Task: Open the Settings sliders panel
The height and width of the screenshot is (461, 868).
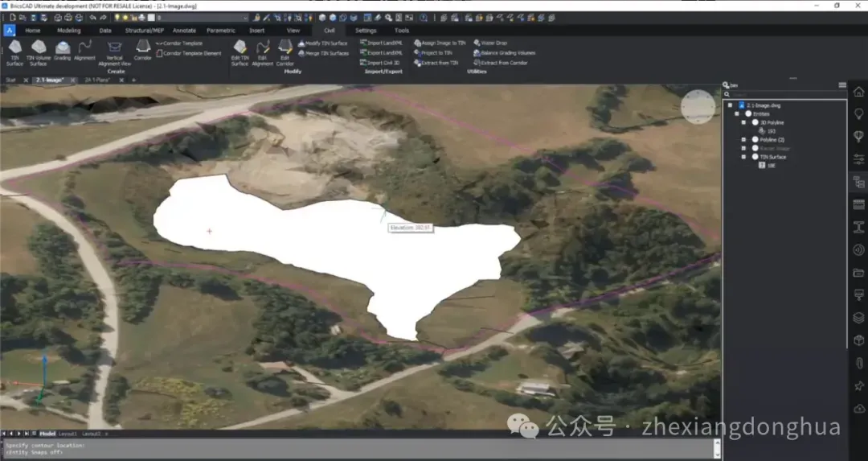Action: (x=858, y=159)
